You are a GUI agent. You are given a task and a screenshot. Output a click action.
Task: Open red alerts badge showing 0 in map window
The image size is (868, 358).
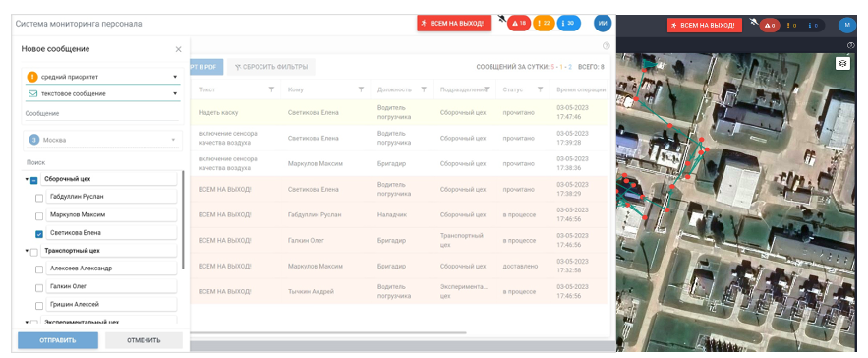tap(771, 26)
